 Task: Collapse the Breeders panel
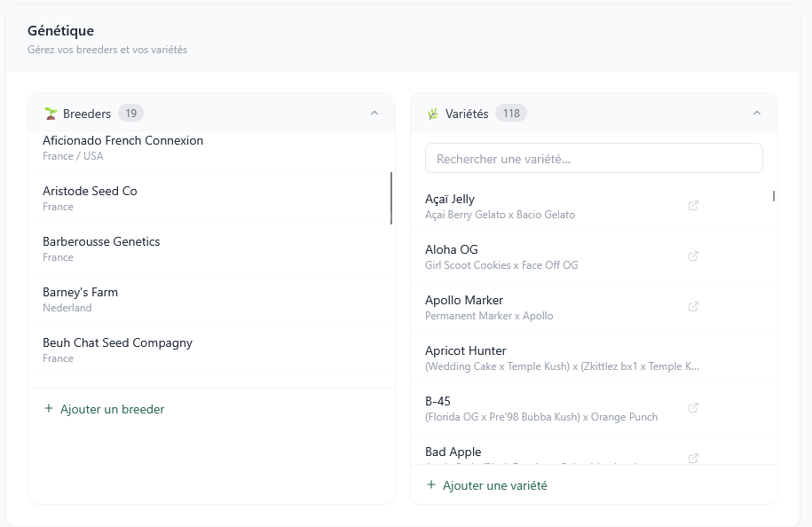coord(374,113)
